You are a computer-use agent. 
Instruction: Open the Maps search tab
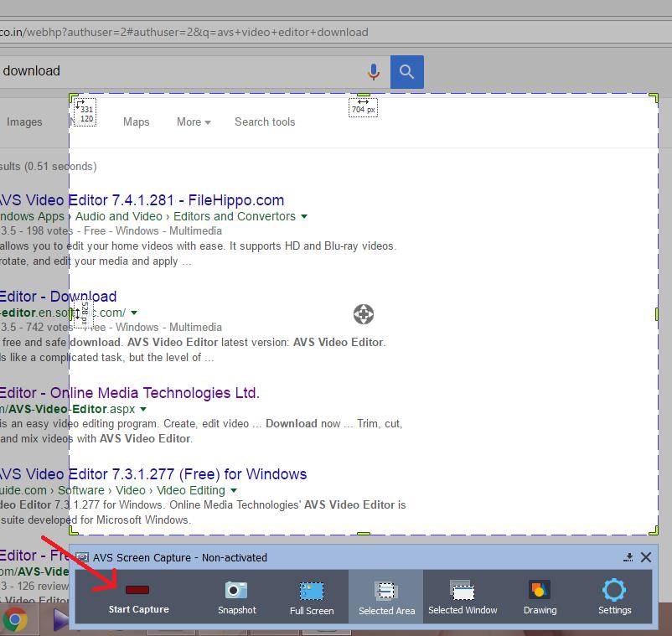tap(137, 122)
